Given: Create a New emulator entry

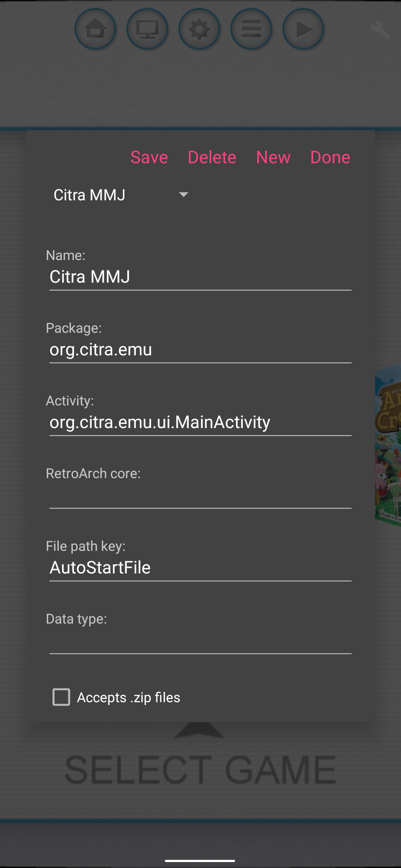Looking at the screenshot, I should pos(273,157).
